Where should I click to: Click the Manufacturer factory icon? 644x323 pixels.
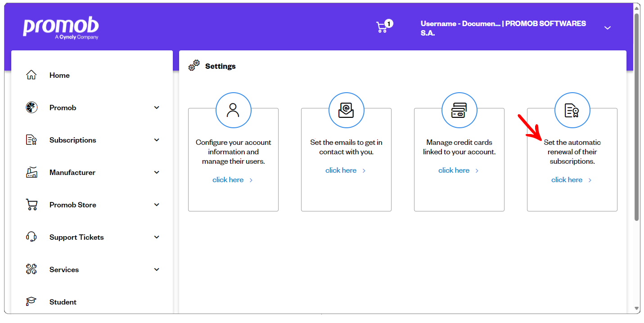31,172
